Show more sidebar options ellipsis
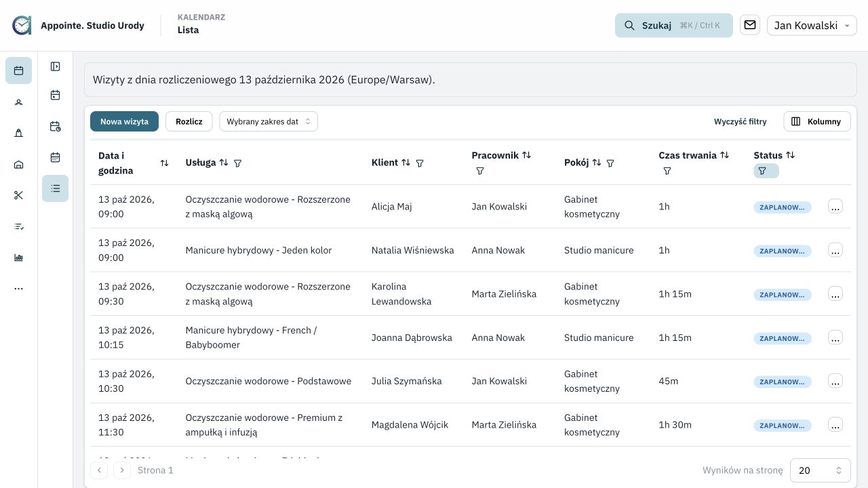Screen dimensions: 868x488 pyautogui.click(x=18, y=289)
